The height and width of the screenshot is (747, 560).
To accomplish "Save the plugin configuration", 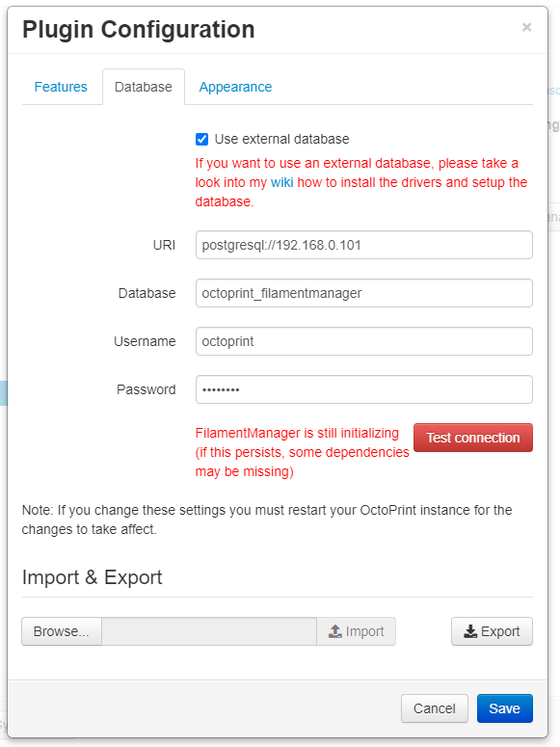I will tap(505, 708).
